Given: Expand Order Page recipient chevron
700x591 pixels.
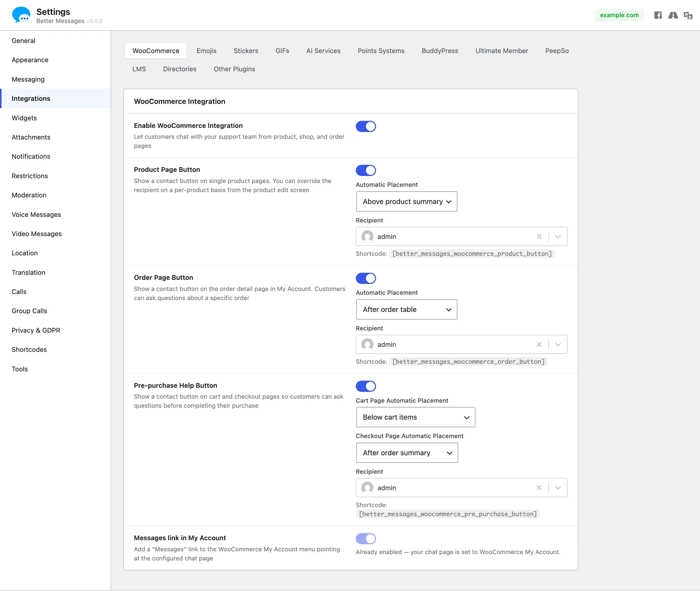Looking at the screenshot, I should (x=558, y=345).
